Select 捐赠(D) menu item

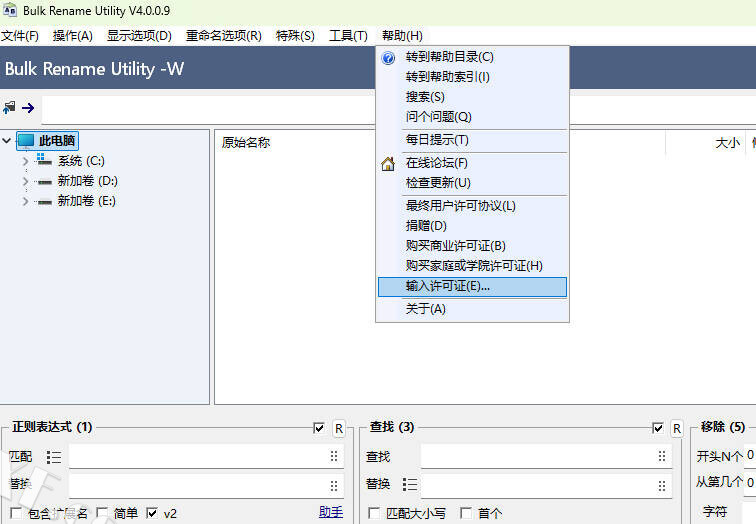point(472,226)
